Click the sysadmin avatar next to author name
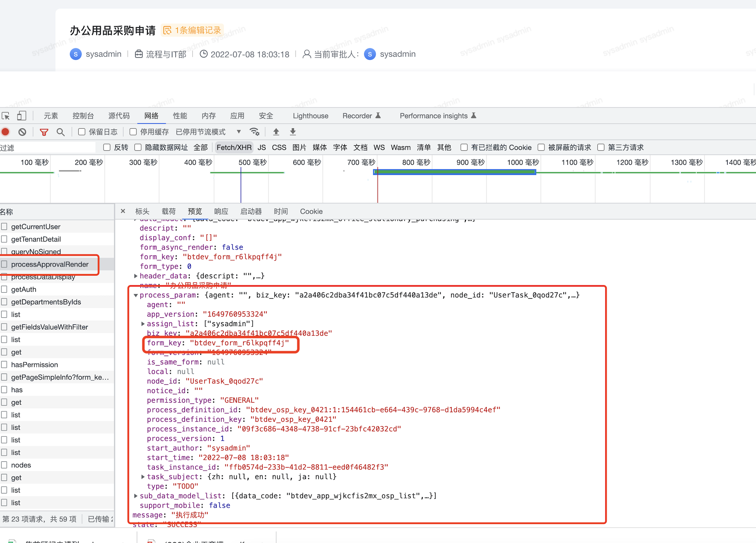The height and width of the screenshot is (543, 756). coord(76,54)
